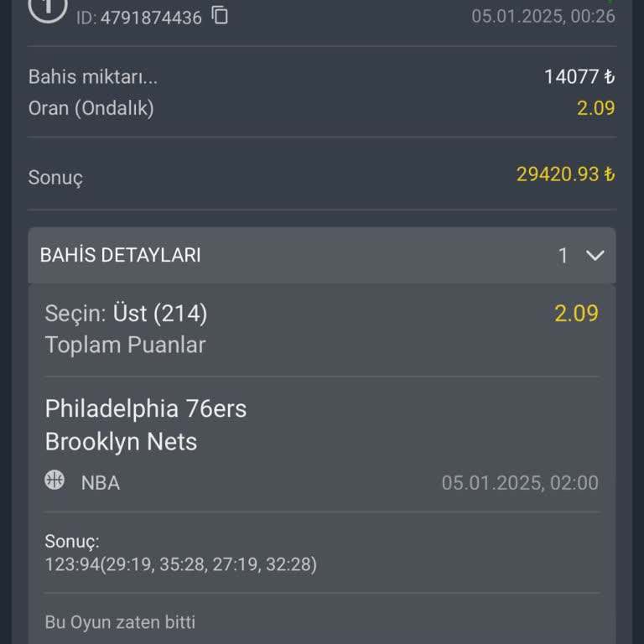Click the 29420.93 ₺ payout amount
Image resolution: width=644 pixels, height=644 pixels.
tap(565, 174)
